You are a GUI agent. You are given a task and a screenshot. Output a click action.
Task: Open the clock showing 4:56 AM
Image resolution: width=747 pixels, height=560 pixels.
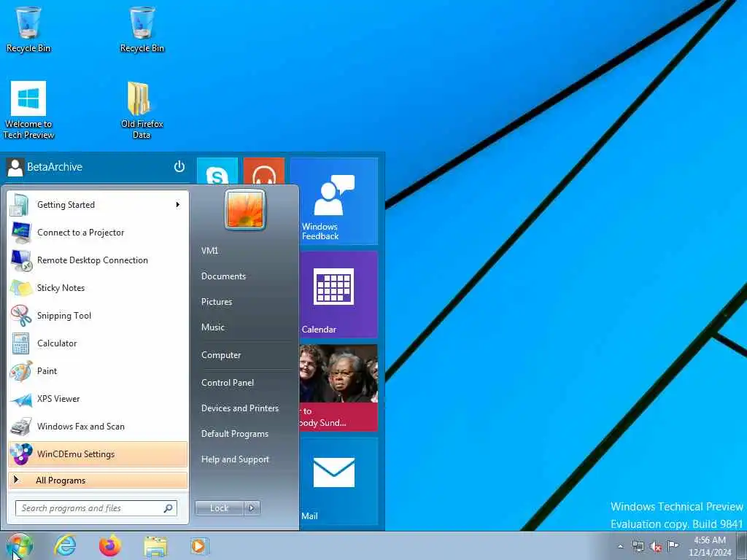[710, 546]
